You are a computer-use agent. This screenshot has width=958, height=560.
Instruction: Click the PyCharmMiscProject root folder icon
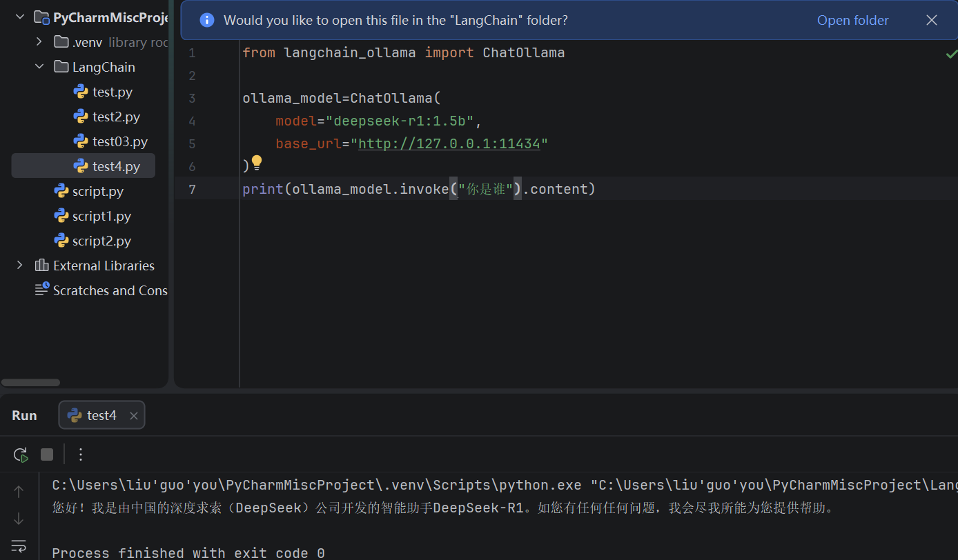click(x=42, y=17)
